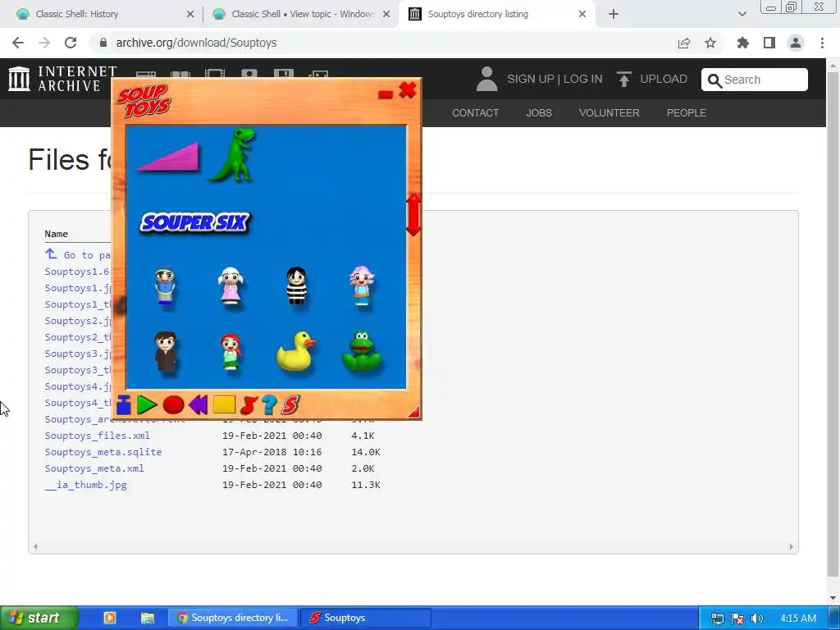Click the Name column header
This screenshot has height=630, width=840.
[x=57, y=234]
